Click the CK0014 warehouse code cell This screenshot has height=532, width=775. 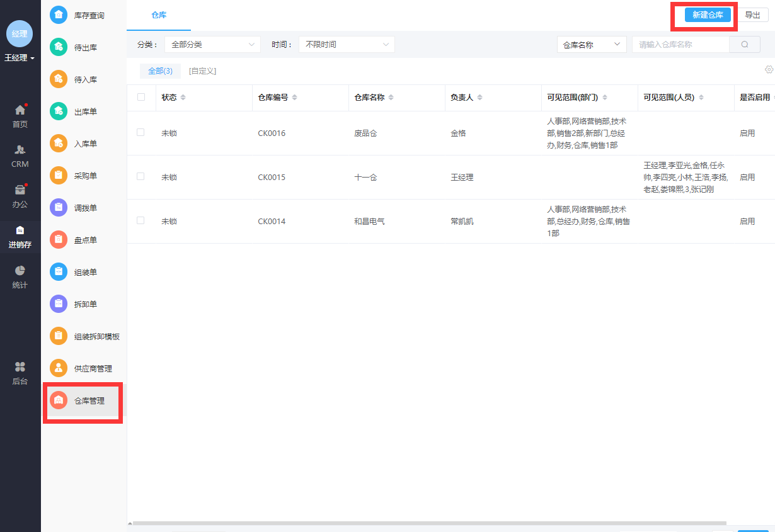(272, 222)
